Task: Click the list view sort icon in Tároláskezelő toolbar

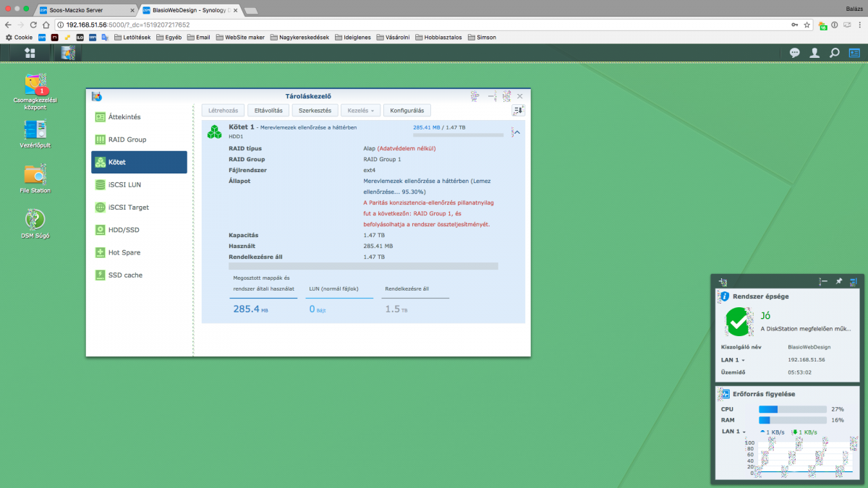Action: click(x=517, y=110)
